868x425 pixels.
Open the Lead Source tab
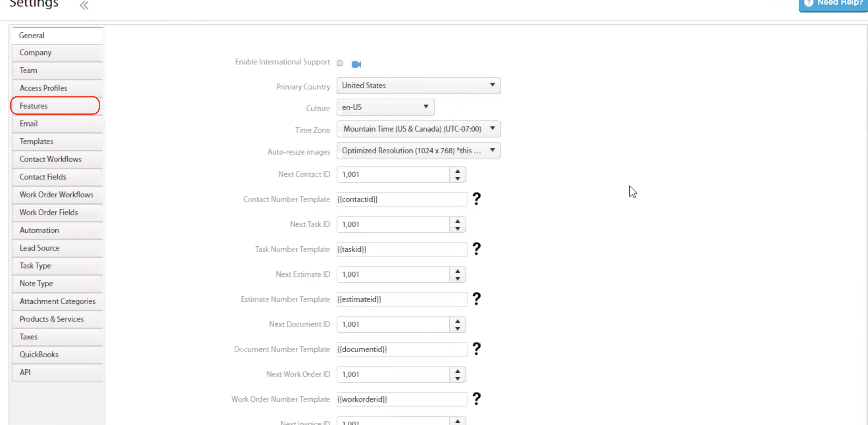57,248
